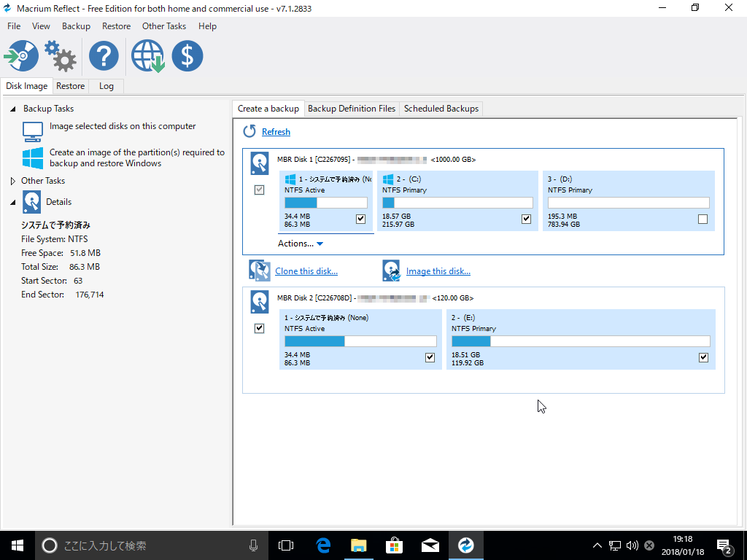Click the C: partition usage bar
Image resolution: width=747 pixels, height=560 pixels.
pyautogui.click(x=457, y=203)
